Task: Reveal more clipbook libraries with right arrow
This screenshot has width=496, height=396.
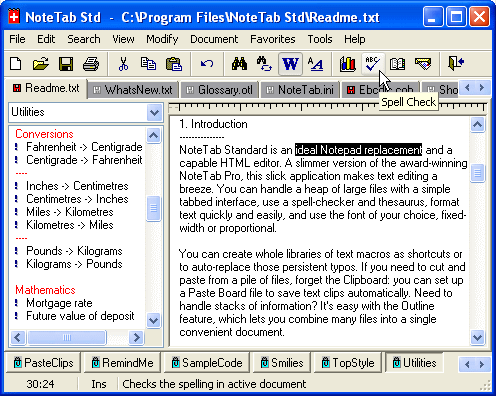Action: tap(482, 364)
